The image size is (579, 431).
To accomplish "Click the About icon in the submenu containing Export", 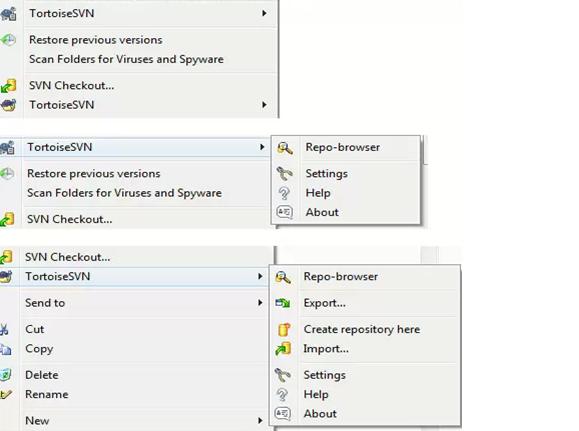I will click(x=283, y=413).
